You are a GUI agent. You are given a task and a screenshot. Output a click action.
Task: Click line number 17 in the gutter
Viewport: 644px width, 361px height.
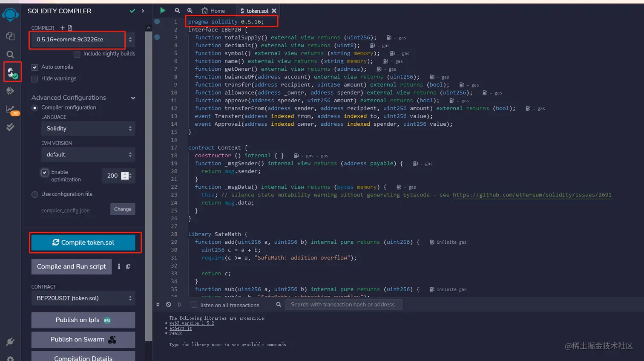coord(174,148)
